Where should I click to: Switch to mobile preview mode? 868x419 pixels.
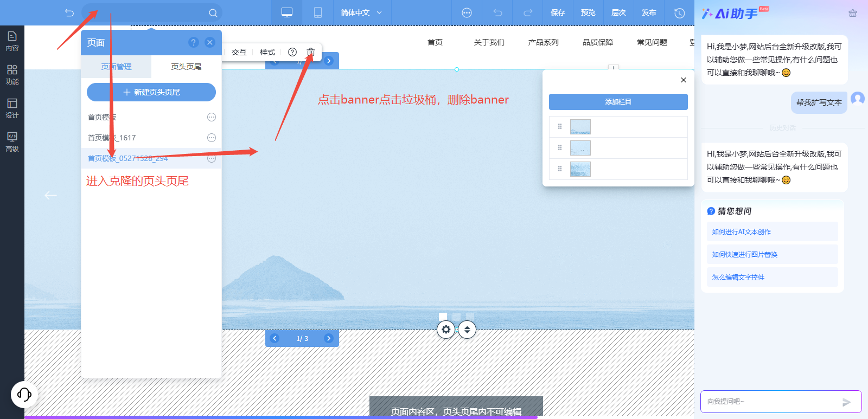point(318,12)
